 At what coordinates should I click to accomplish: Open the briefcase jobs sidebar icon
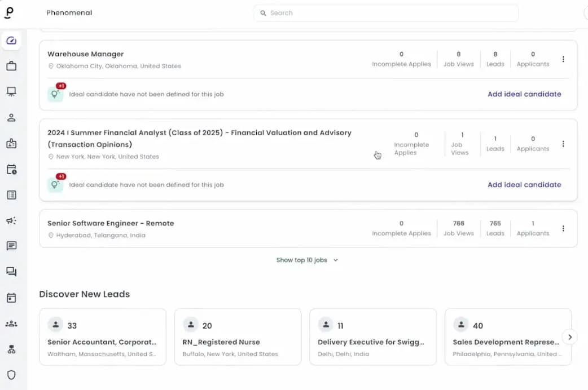click(11, 66)
